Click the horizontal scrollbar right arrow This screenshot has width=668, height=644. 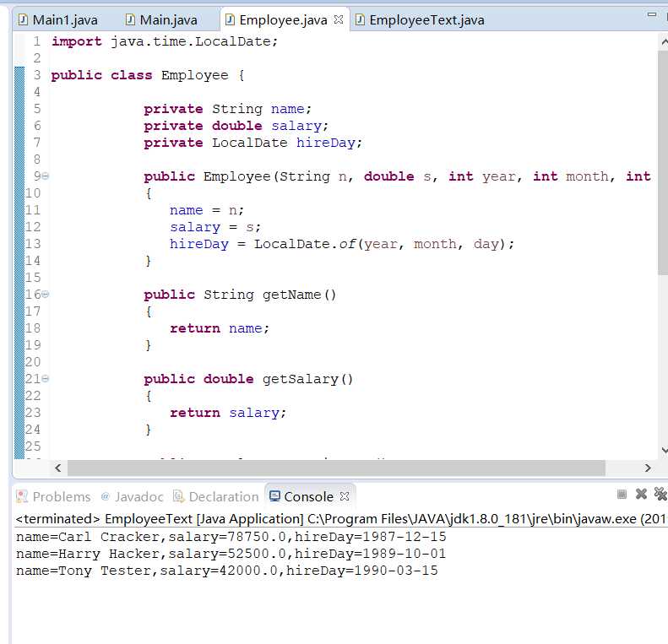tap(648, 468)
